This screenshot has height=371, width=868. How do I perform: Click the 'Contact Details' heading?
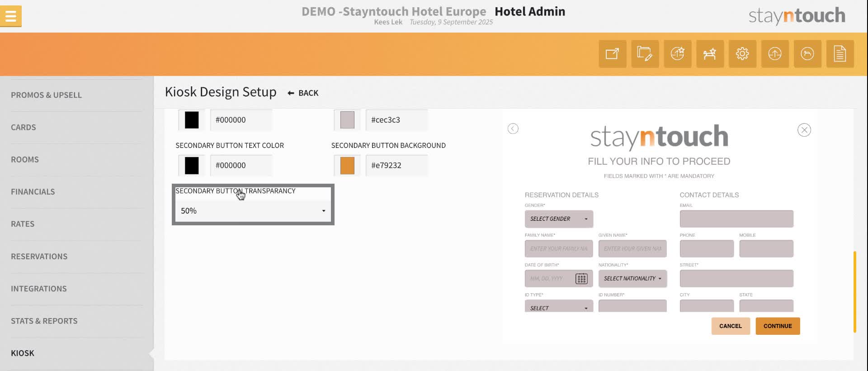[x=709, y=195]
